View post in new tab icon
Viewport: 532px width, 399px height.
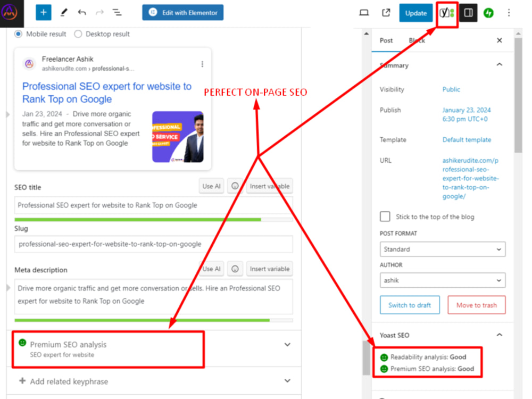[386, 13]
